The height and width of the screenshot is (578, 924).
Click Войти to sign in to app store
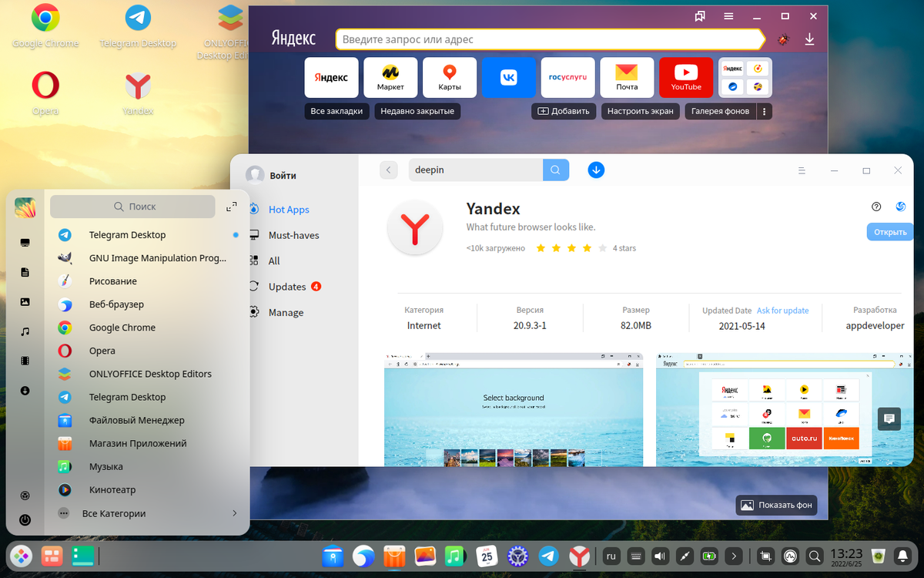tap(283, 176)
